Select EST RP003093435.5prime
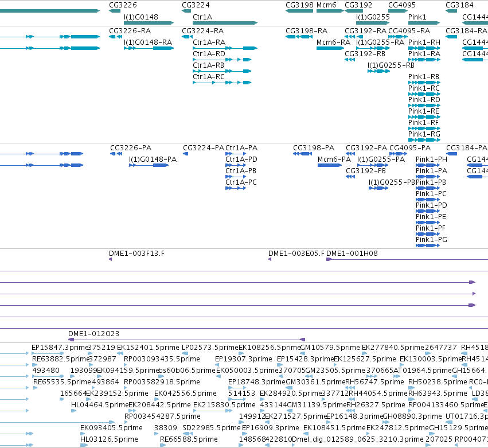 pyautogui.click(x=162, y=359)
